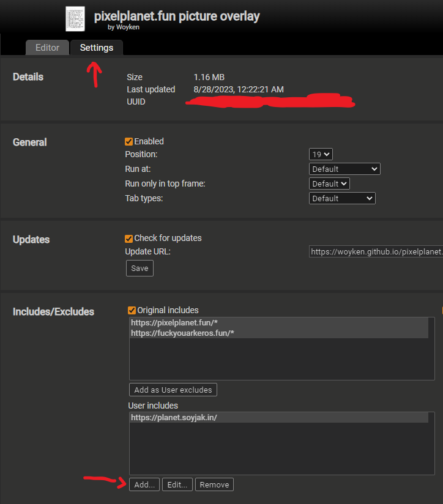Click the Updates section heading
Image resolution: width=443 pixels, height=504 pixels.
(x=31, y=240)
